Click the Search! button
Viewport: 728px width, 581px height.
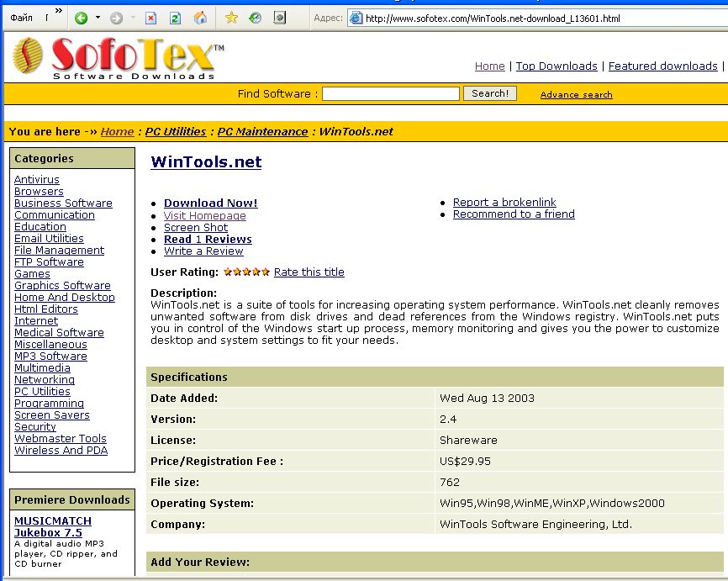490,93
